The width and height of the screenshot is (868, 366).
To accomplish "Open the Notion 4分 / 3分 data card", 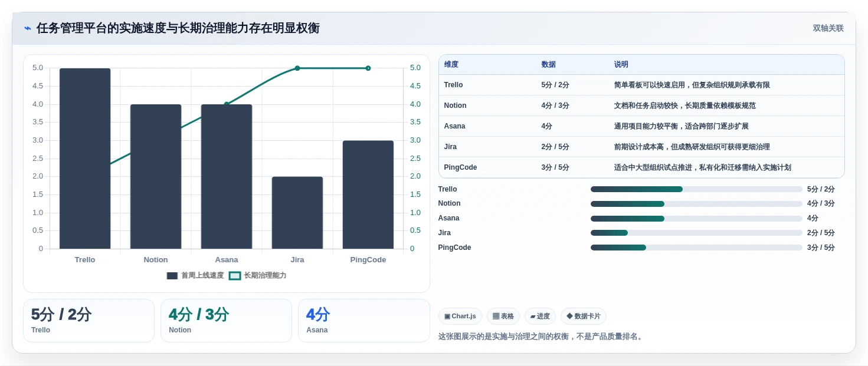I will [226, 321].
